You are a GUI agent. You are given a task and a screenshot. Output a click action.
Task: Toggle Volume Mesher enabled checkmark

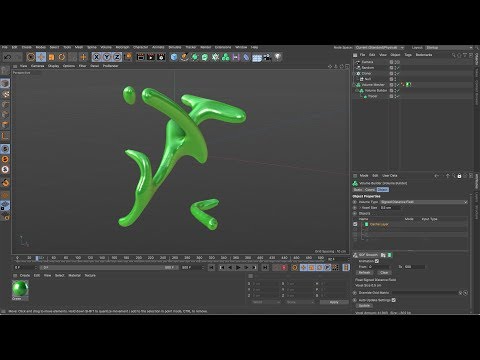point(398,85)
